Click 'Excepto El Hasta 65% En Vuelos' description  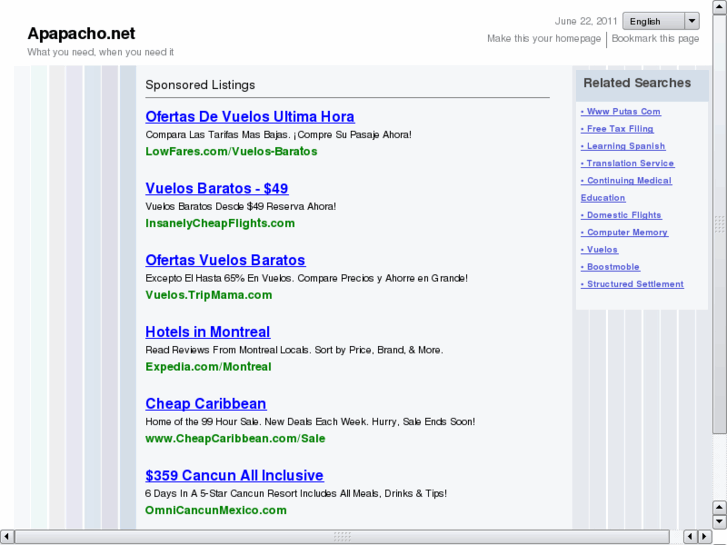click(306, 278)
